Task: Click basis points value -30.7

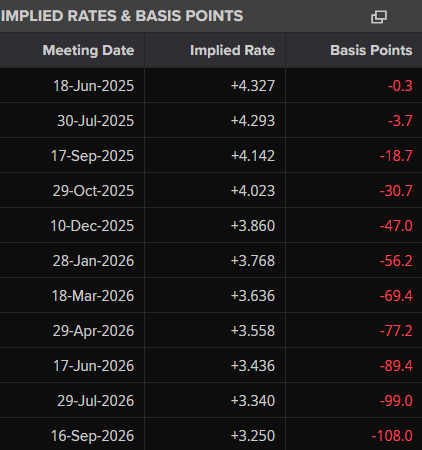Action: pyautogui.click(x=396, y=191)
